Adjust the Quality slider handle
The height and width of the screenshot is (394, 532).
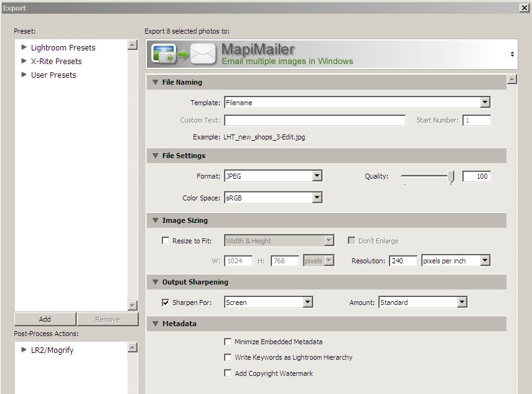451,177
